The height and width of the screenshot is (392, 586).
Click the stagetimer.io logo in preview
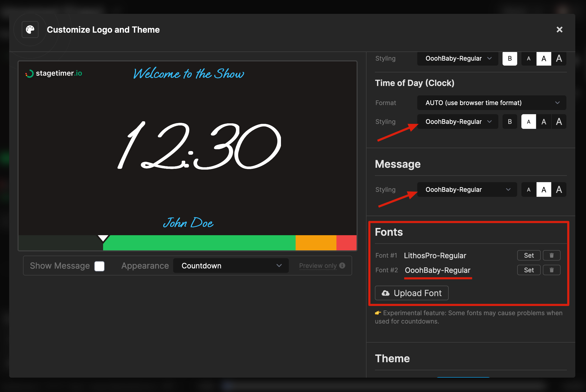pos(54,73)
